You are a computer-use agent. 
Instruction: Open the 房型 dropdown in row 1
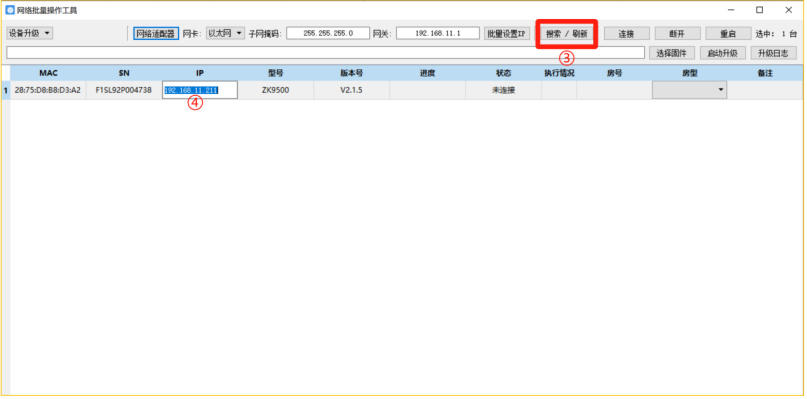tap(690, 90)
